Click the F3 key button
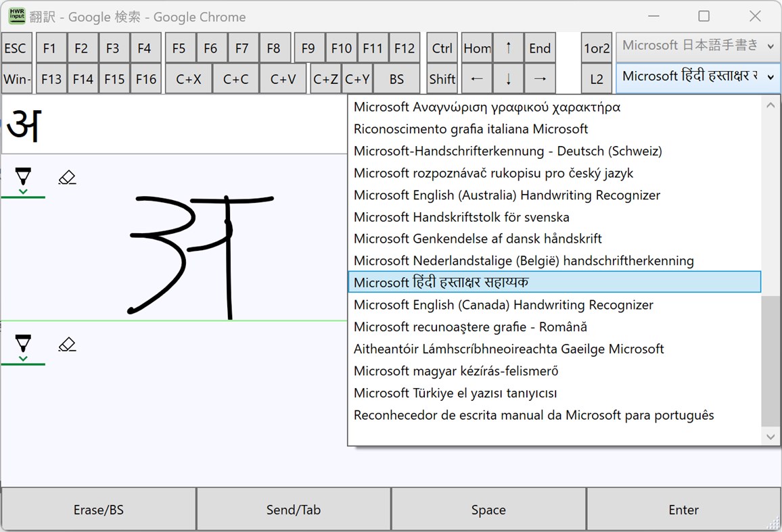This screenshot has width=782, height=532. coord(113,48)
